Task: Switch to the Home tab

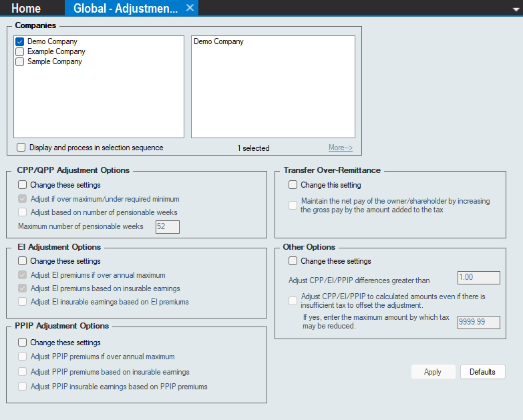Action: coord(26,8)
